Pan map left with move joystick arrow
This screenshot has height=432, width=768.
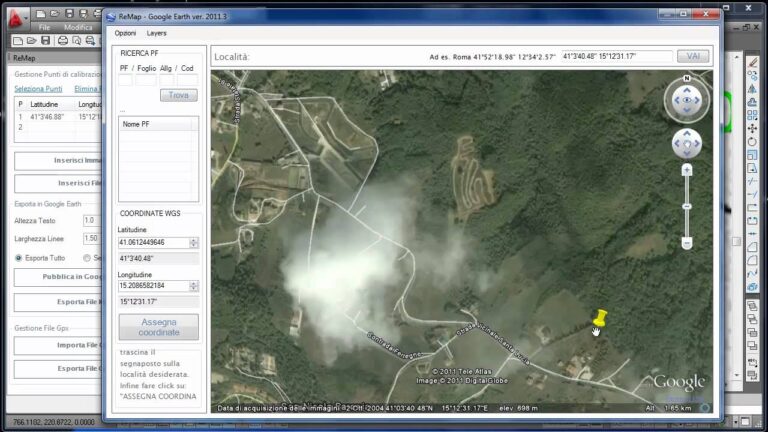click(x=677, y=144)
